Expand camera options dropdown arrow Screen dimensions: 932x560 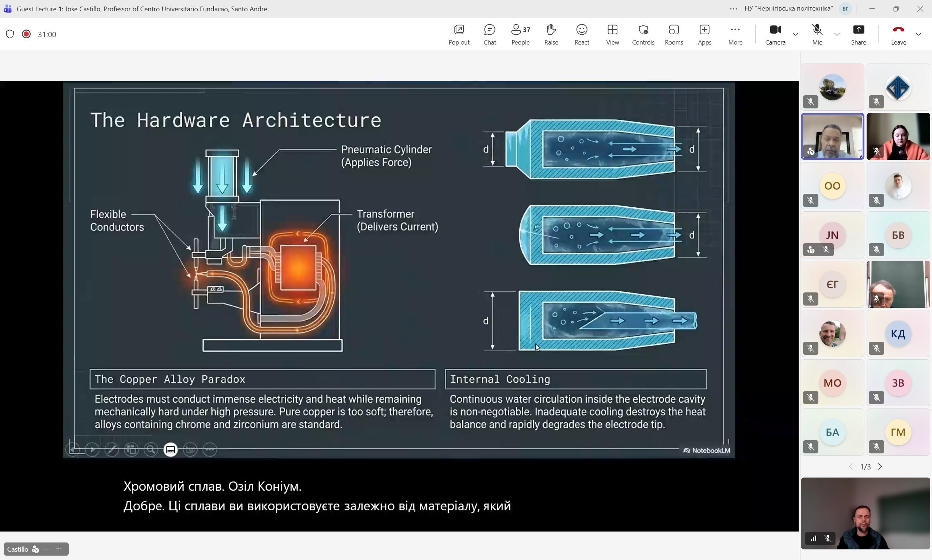795,34
